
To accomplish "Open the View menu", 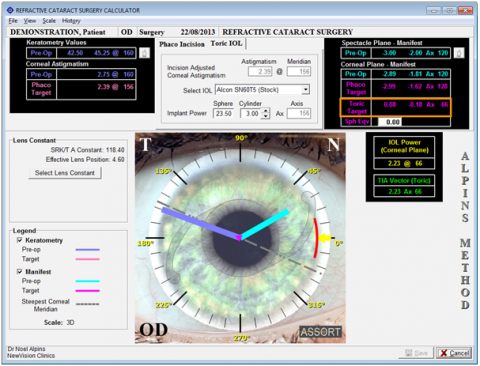I will pos(30,21).
